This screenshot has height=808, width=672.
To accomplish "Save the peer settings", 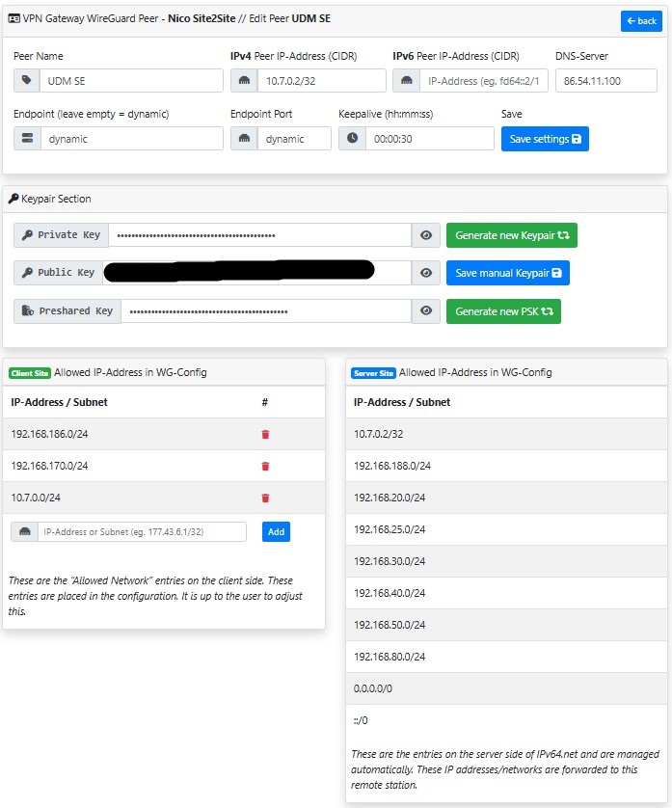I will click(x=545, y=139).
